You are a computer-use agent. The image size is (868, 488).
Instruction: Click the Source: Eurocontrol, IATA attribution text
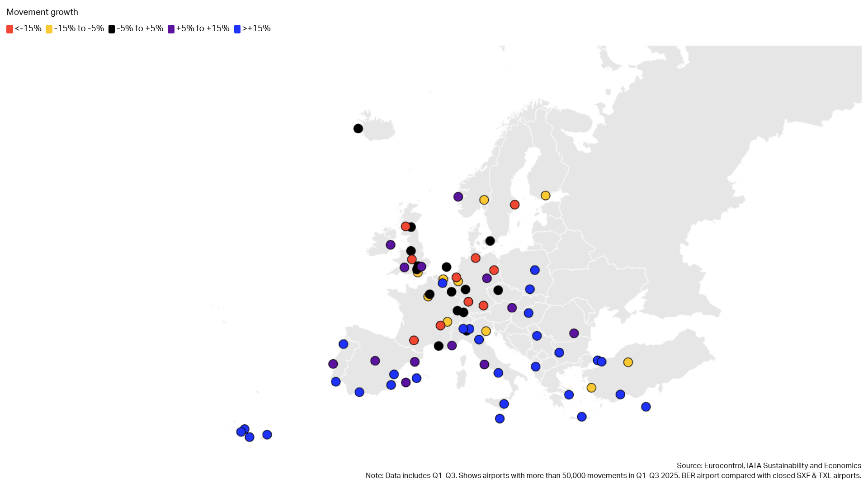[x=769, y=465]
